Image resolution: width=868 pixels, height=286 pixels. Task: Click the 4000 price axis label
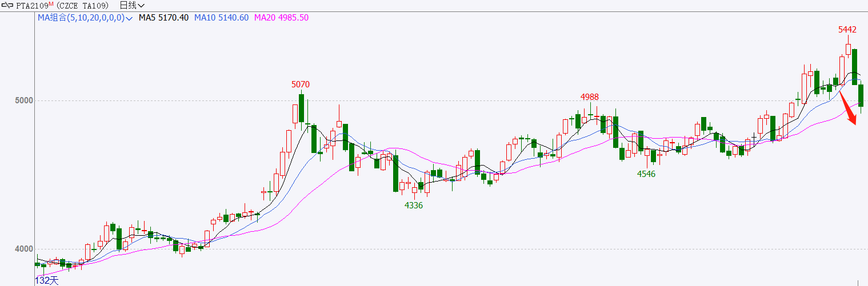(x=24, y=249)
